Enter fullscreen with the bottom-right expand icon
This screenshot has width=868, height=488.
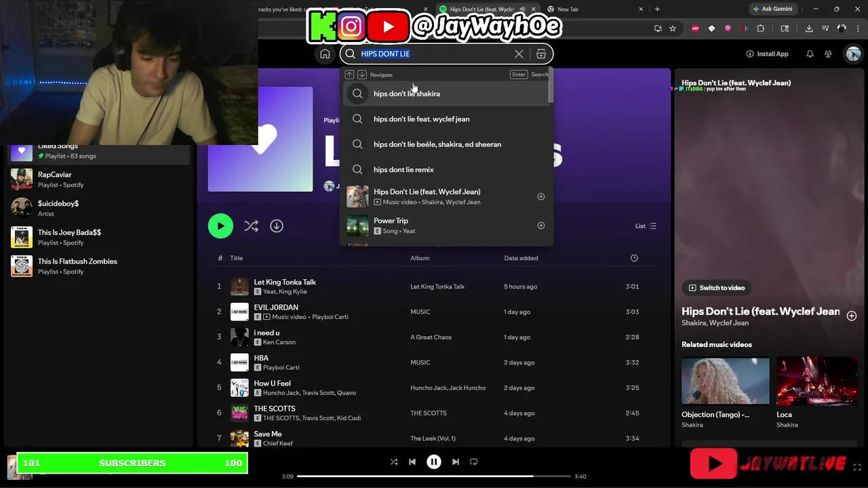click(x=857, y=467)
